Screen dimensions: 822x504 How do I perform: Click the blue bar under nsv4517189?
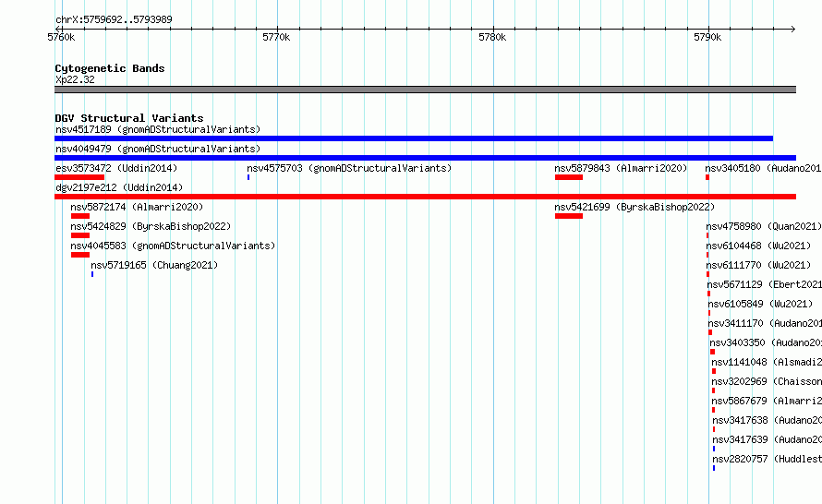(414, 138)
